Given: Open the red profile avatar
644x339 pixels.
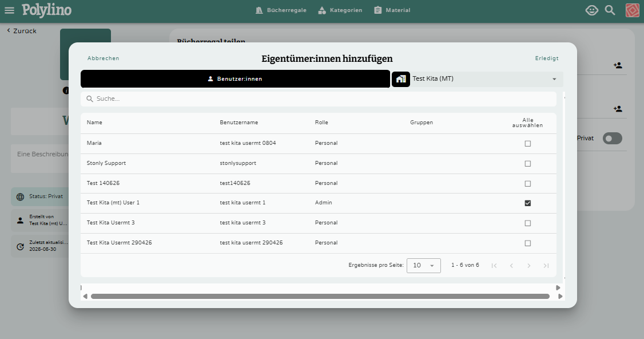Looking at the screenshot, I should (x=633, y=10).
